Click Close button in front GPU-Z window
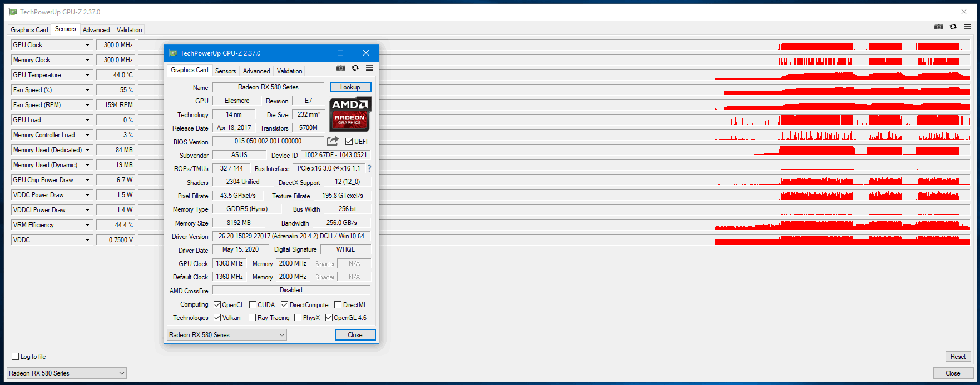 pos(355,335)
